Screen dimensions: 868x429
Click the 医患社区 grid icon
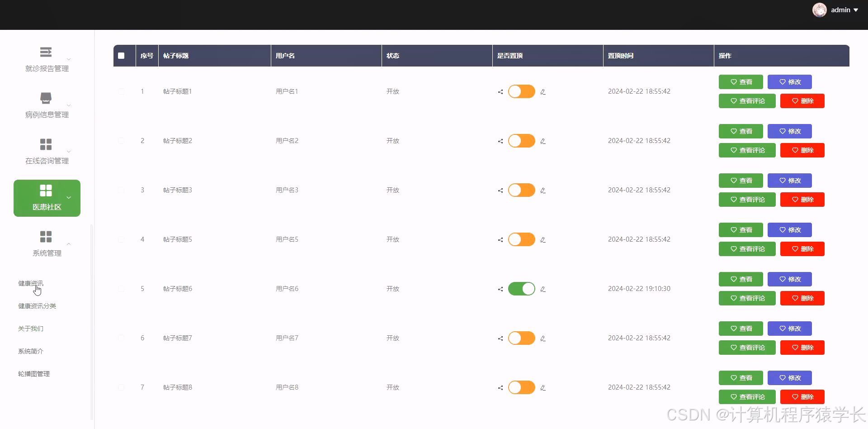pos(46,191)
